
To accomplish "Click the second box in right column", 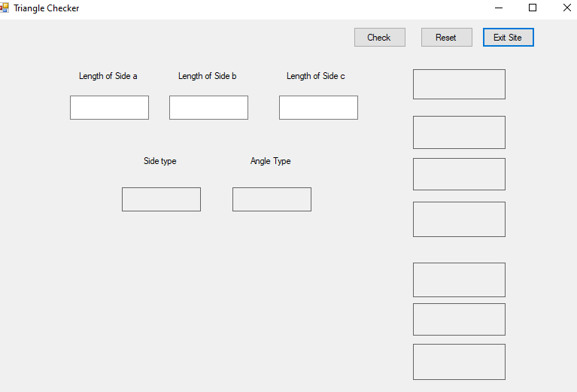I will tap(459, 132).
